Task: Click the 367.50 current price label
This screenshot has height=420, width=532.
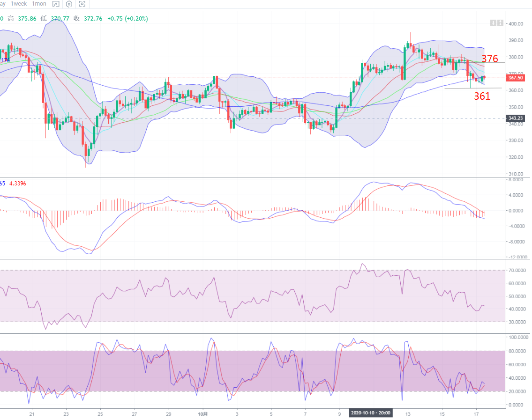Action: tap(516, 78)
